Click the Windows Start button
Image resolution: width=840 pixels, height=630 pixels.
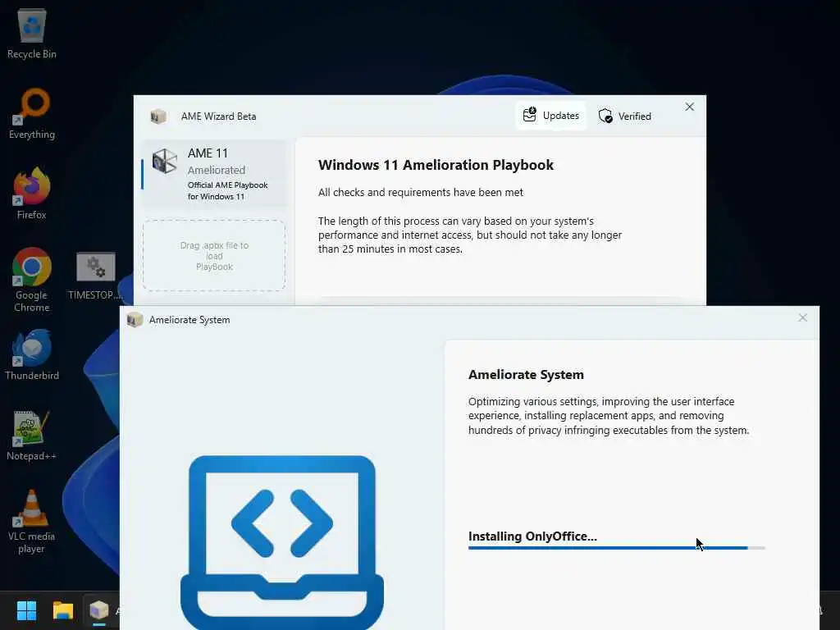[26, 610]
